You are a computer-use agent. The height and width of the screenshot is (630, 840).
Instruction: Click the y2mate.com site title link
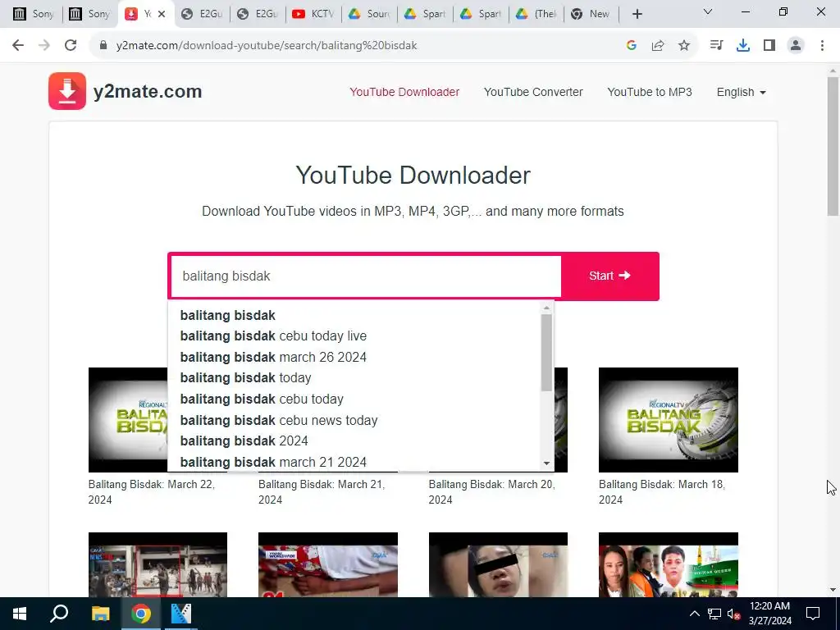coord(148,91)
